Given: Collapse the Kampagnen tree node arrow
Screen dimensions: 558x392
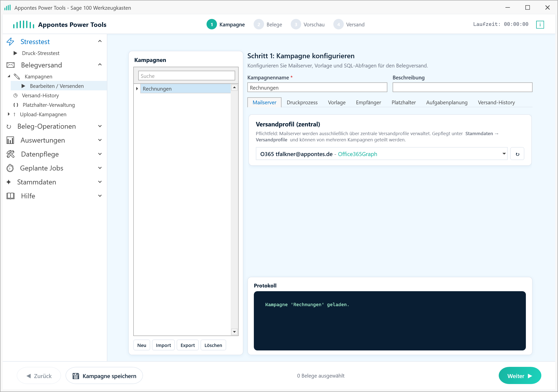Looking at the screenshot, I should tap(9, 76).
